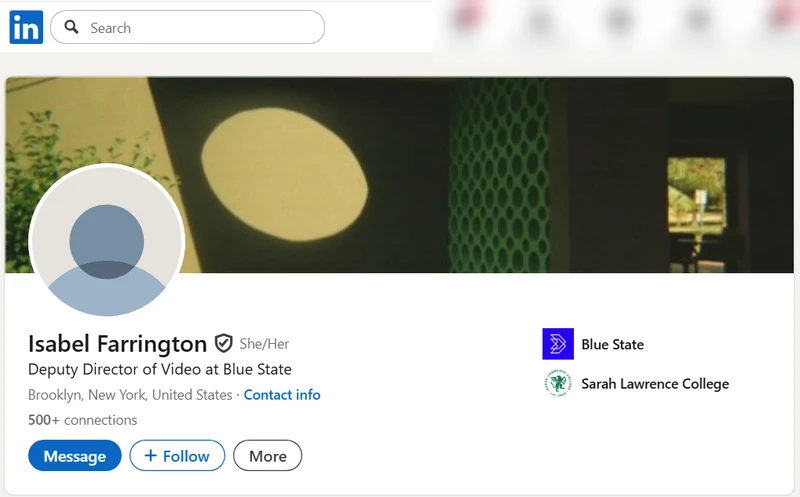The image size is (800, 497).
Task: Click the word Follow on the button
Action: click(186, 456)
